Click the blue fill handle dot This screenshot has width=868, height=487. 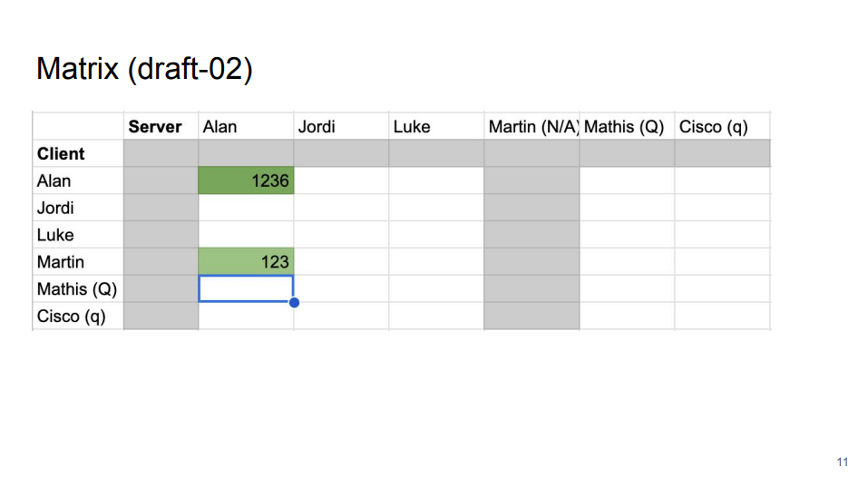pyautogui.click(x=294, y=302)
